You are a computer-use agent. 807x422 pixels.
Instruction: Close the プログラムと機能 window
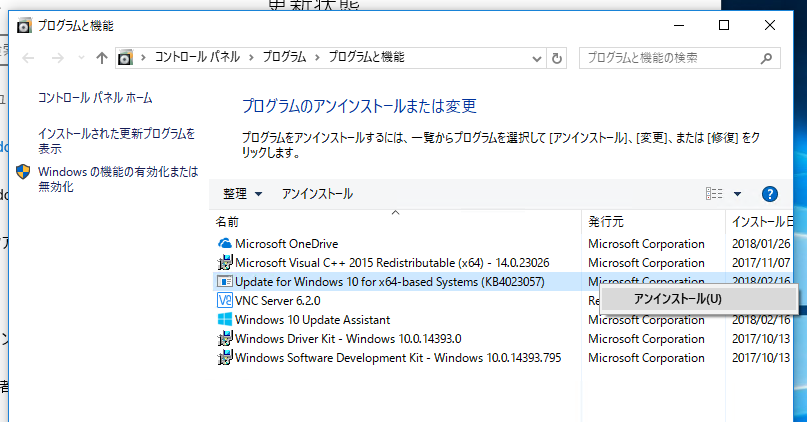click(x=769, y=25)
